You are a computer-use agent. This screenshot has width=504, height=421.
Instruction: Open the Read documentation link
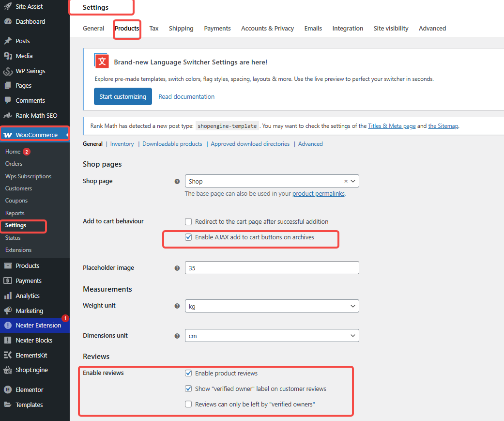[x=186, y=96]
